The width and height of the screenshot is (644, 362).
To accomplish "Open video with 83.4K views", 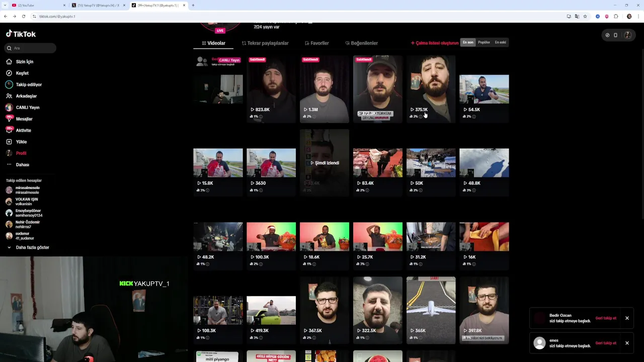I will (378, 163).
